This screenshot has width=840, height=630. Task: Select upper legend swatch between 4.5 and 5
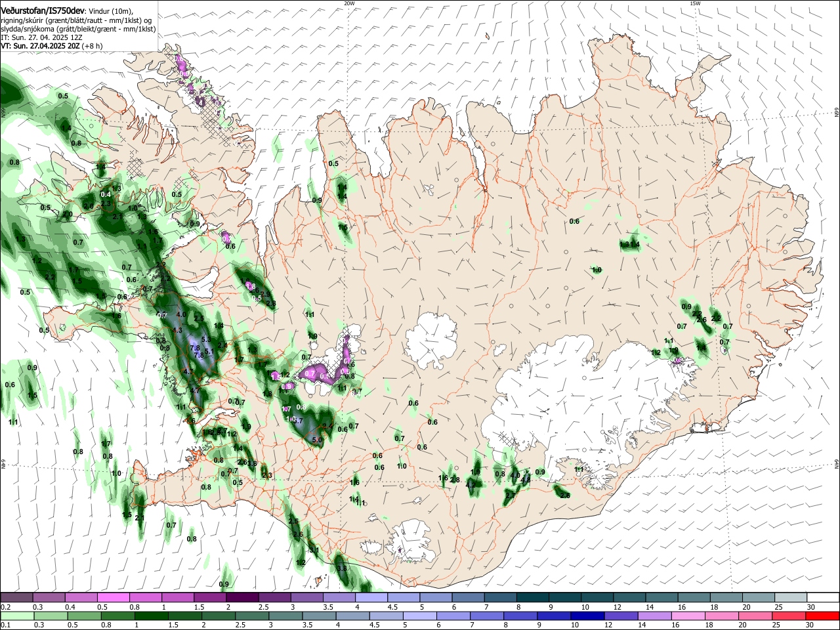(404, 597)
